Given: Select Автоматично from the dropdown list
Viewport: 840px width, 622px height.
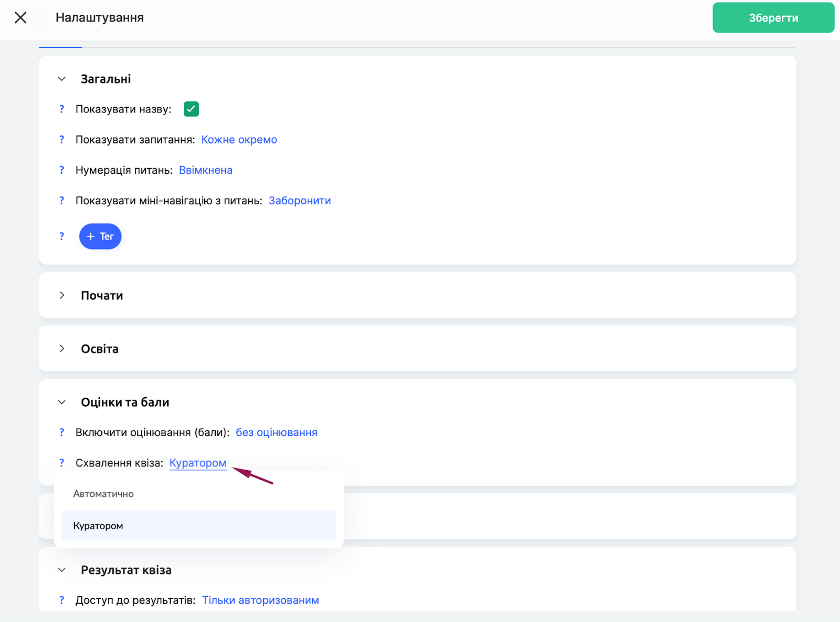Looking at the screenshot, I should click(103, 494).
